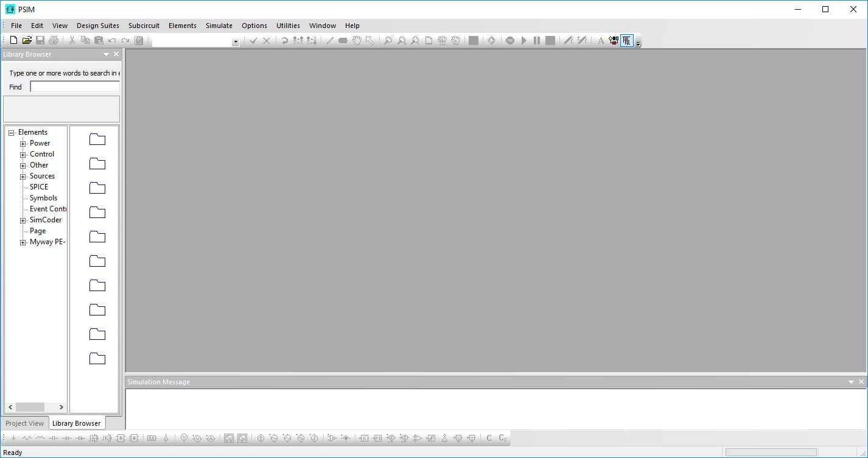Open the Library Browser panel options arrow
Image resolution: width=868 pixels, height=458 pixels.
(107, 54)
